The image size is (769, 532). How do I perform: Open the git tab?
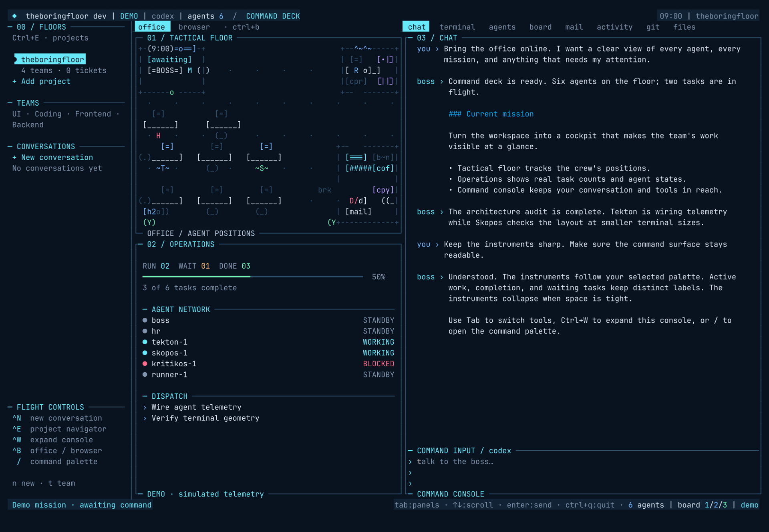[x=652, y=27]
